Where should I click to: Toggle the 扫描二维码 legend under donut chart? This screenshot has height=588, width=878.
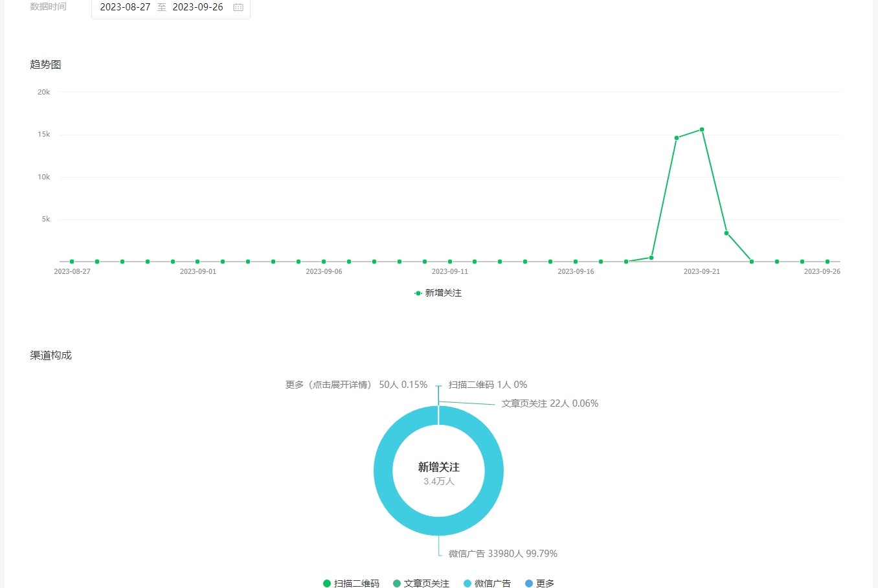(x=351, y=583)
